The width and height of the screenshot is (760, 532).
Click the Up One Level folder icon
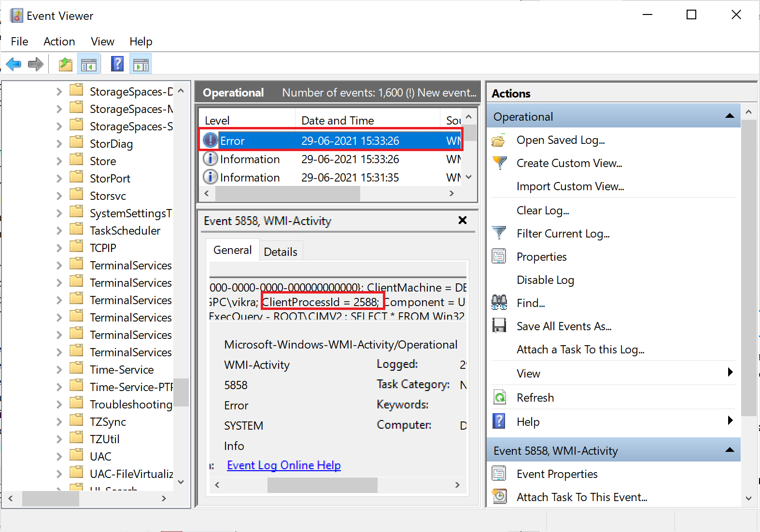[65, 64]
